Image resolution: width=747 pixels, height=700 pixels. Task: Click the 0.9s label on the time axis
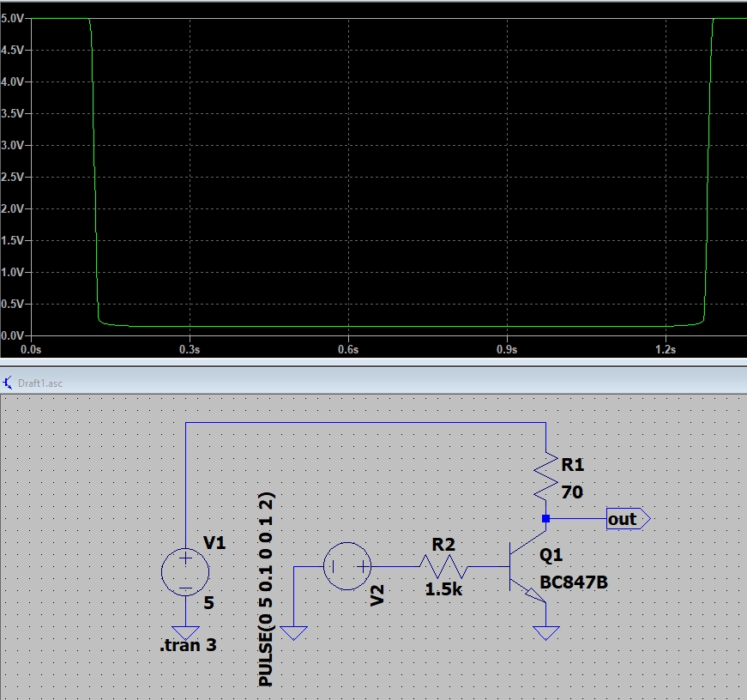click(x=507, y=349)
